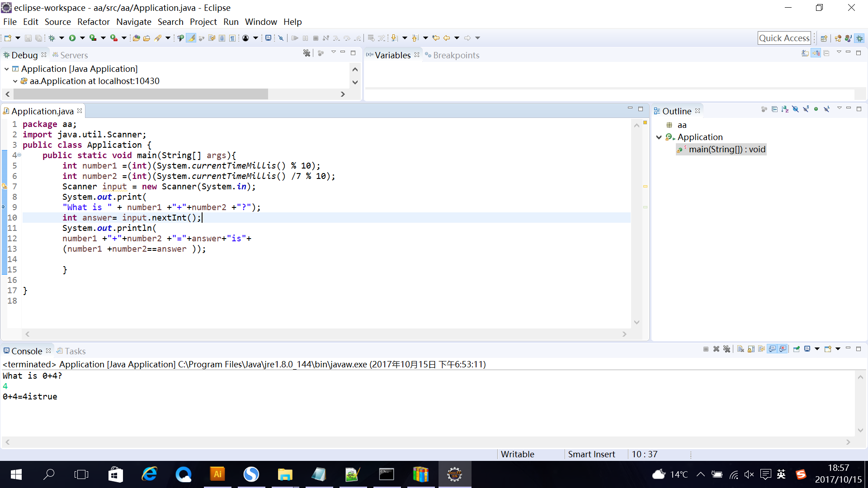Click Remove Launch icon in Console

716,349
